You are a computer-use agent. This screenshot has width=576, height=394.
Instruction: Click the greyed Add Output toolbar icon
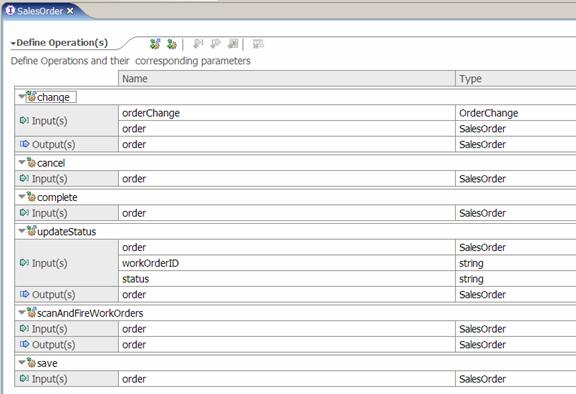(215, 44)
